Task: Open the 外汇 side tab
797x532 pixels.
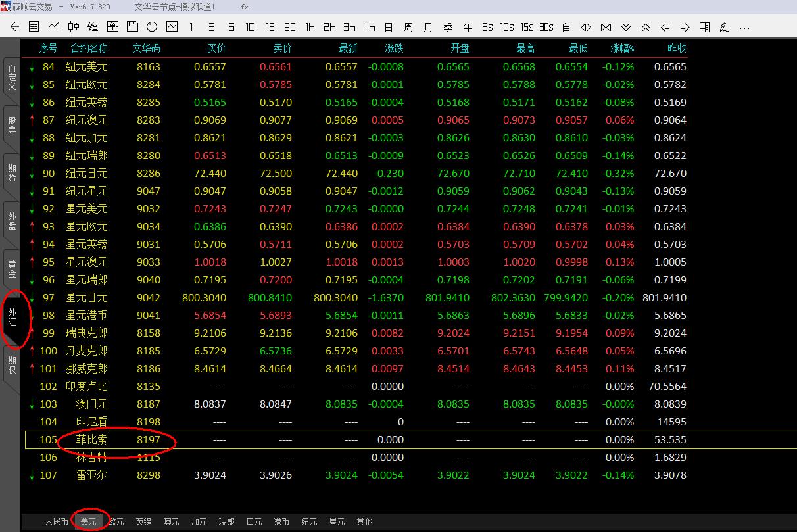Action: (x=12, y=317)
